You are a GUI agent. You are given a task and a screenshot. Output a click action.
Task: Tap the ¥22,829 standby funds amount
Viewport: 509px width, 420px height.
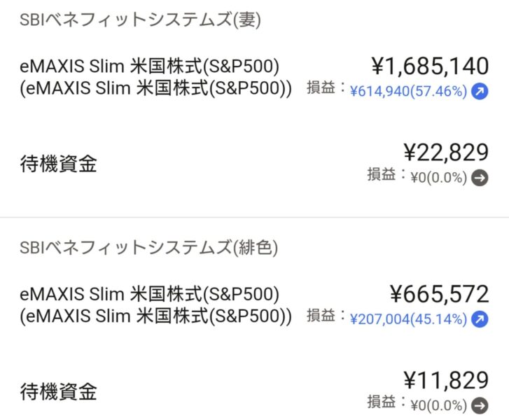445,152
